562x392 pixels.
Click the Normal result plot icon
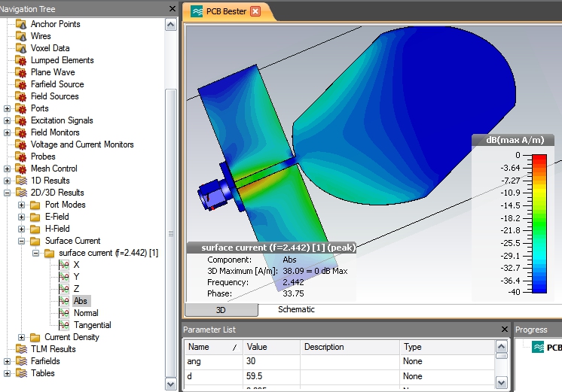tap(64, 313)
